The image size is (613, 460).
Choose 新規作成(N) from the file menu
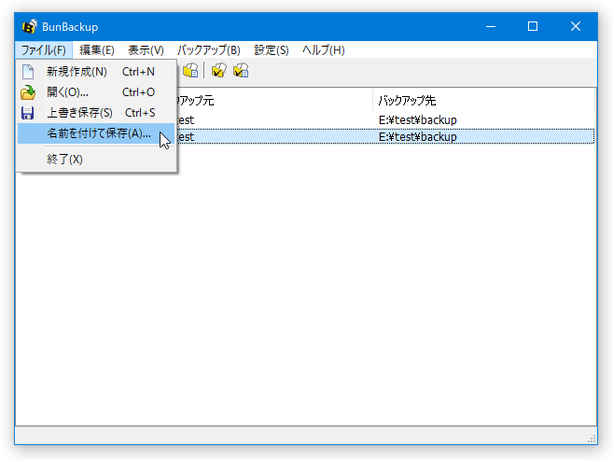click(96, 72)
